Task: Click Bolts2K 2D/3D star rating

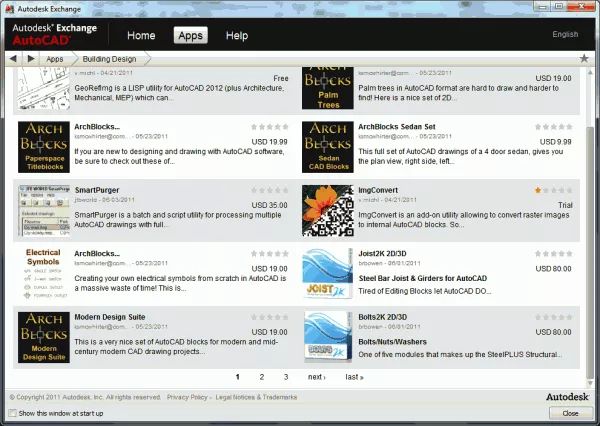Action: [x=553, y=317]
